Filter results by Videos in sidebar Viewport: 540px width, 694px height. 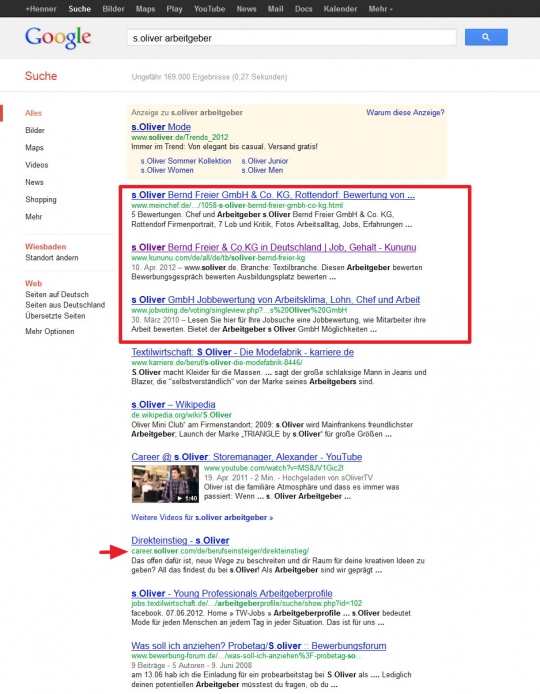37,165
